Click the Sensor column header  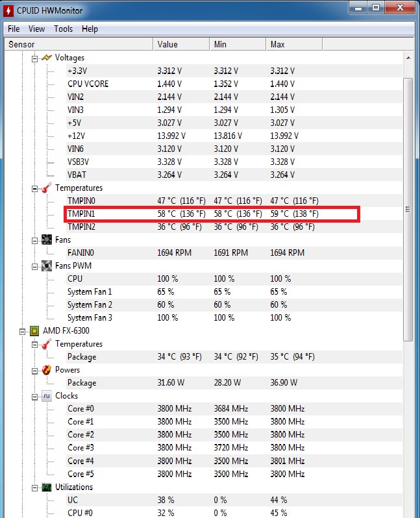[79, 44]
